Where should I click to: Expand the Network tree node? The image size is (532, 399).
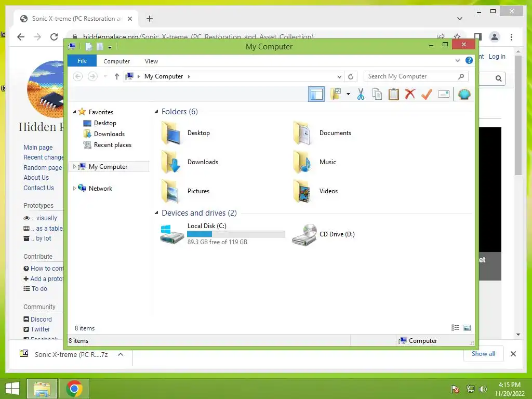pos(74,188)
